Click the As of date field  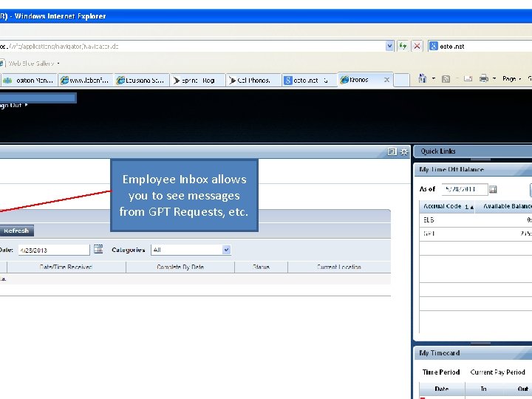[x=465, y=189]
